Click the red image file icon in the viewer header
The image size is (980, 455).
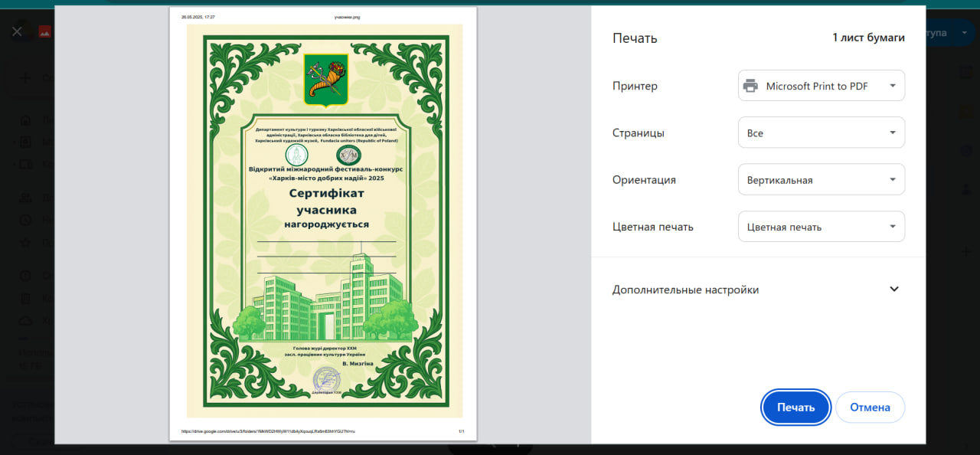pyautogui.click(x=44, y=32)
